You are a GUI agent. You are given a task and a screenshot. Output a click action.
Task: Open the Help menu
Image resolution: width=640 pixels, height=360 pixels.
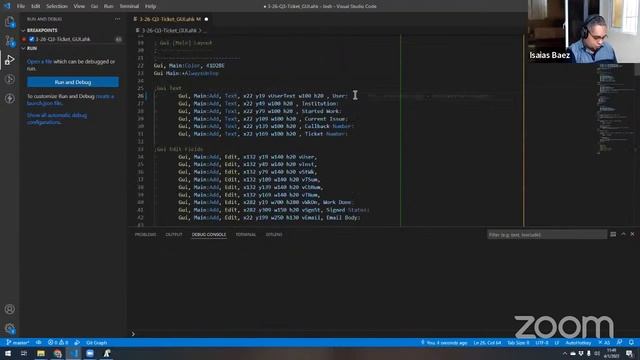151,6
